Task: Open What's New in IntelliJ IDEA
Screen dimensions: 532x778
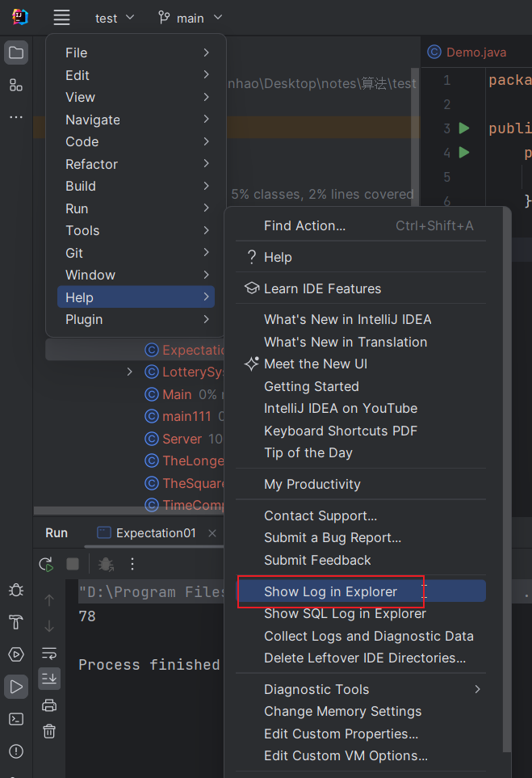Action: tap(360, 320)
